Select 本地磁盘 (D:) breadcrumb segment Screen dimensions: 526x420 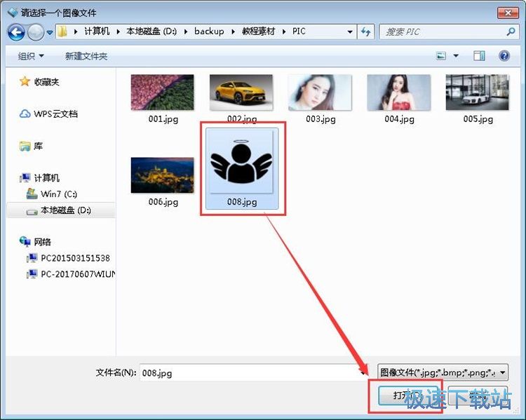(151, 32)
